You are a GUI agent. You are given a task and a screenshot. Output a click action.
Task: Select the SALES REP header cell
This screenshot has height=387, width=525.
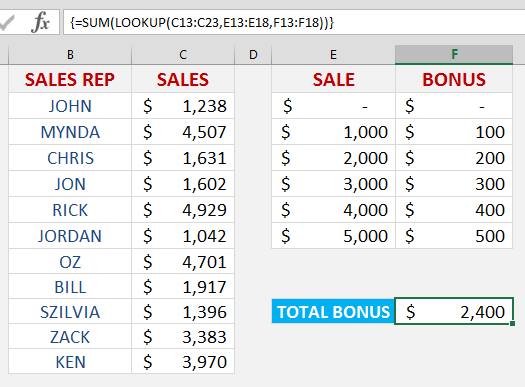tap(70, 79)
